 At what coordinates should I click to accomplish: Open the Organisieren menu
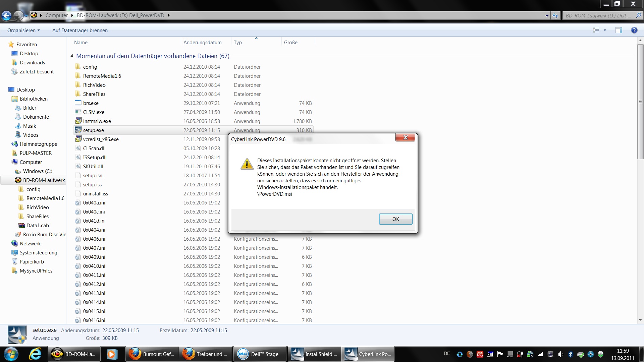[23, 30]
